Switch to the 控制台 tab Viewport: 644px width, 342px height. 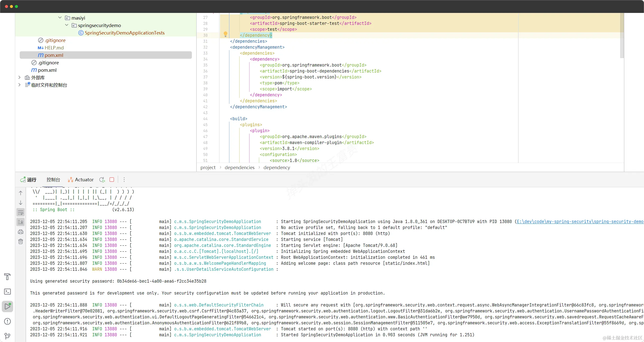coord(53,180)
